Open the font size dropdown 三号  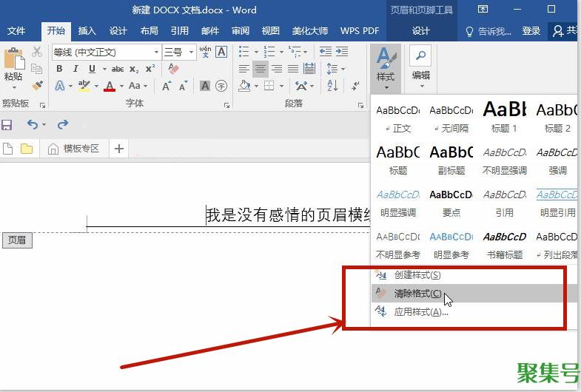[x=192, y=52]
